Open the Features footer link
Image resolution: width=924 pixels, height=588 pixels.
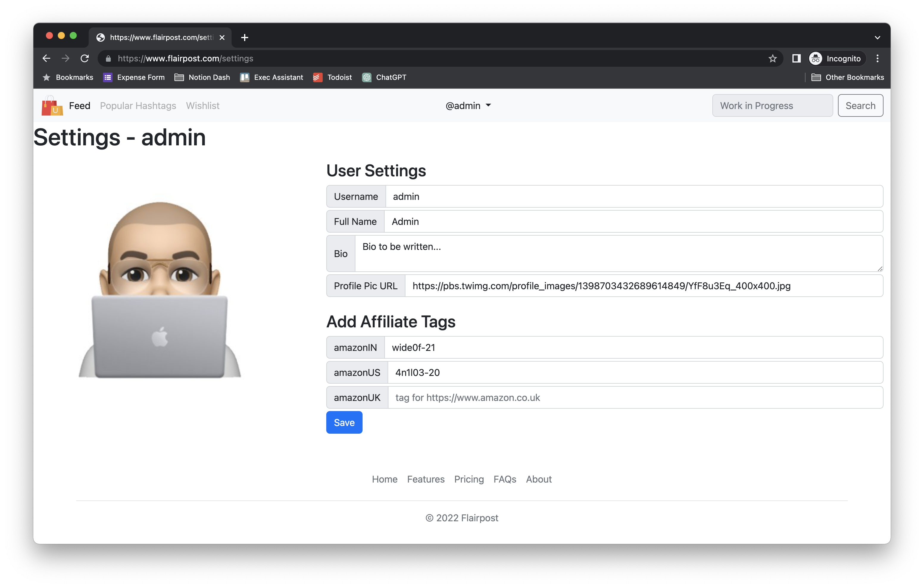[426, 479]
